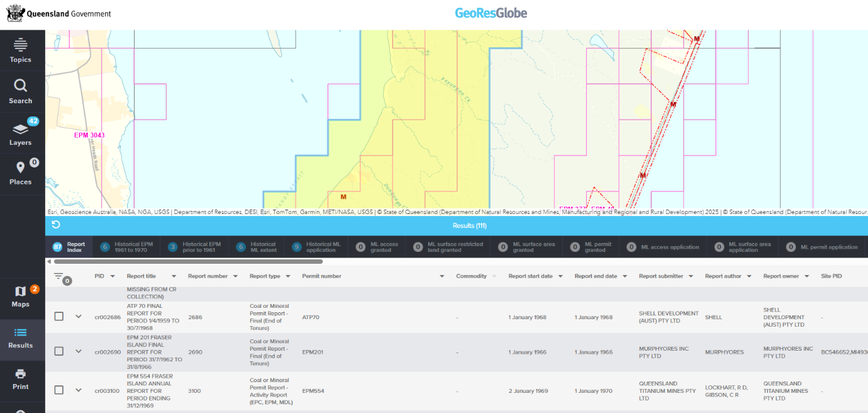The image size is (868, 413).
Task: Open the Topics panel icon
Action: pos(21,45)
